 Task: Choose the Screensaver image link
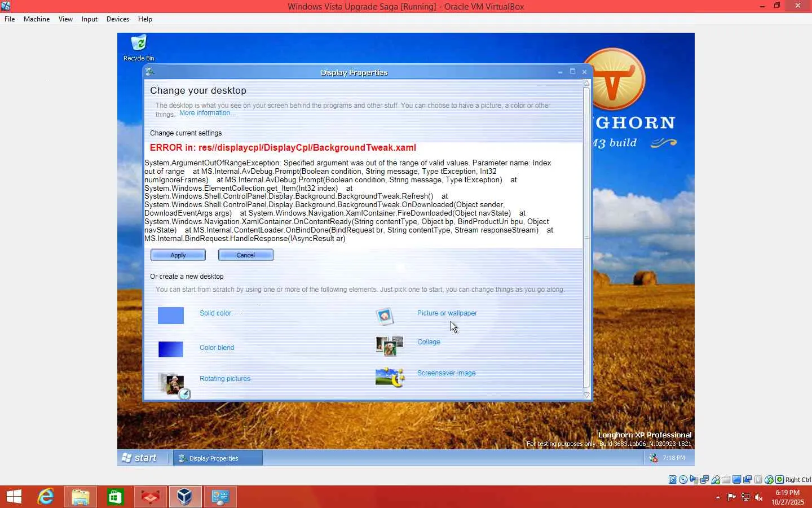pyautogui.click(x=447, y=373)
